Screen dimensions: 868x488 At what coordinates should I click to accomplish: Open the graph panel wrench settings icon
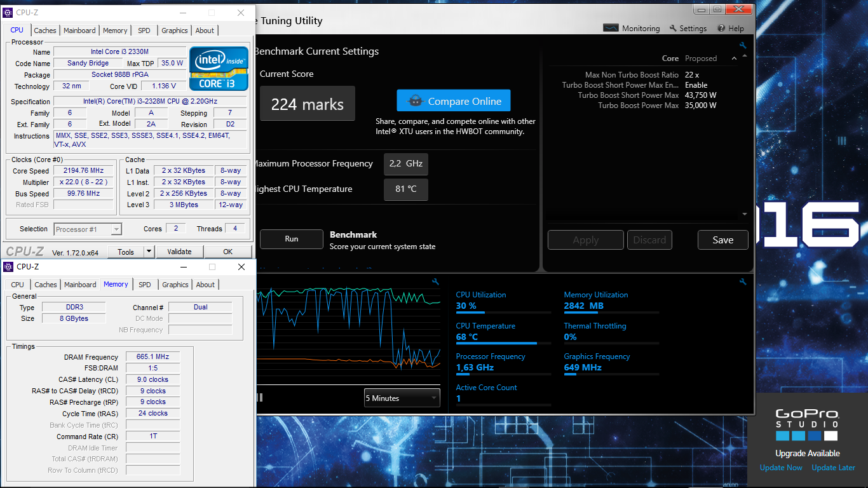click(x=435, y=281)
